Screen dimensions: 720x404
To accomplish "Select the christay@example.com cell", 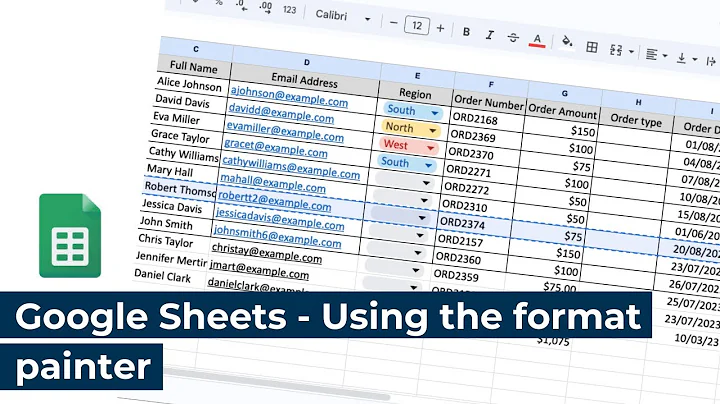I will pyautogui.click(x=283, y=254).
